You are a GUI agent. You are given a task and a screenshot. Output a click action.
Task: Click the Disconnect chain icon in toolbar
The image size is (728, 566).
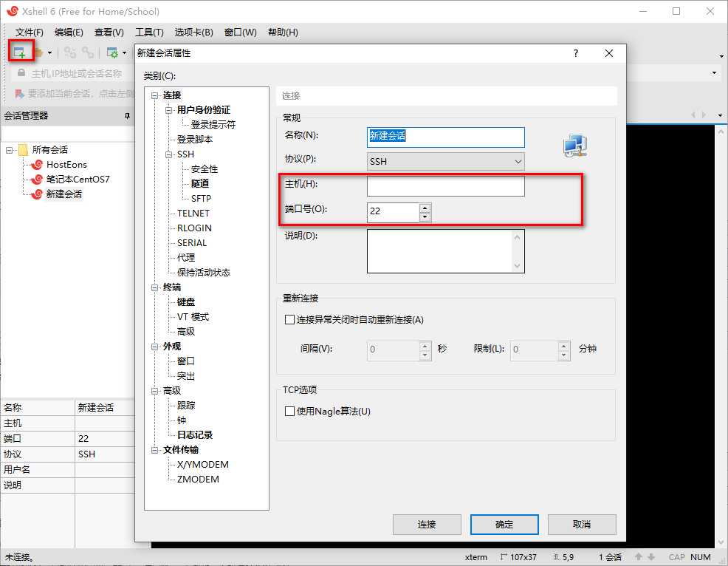coord(88,52)
